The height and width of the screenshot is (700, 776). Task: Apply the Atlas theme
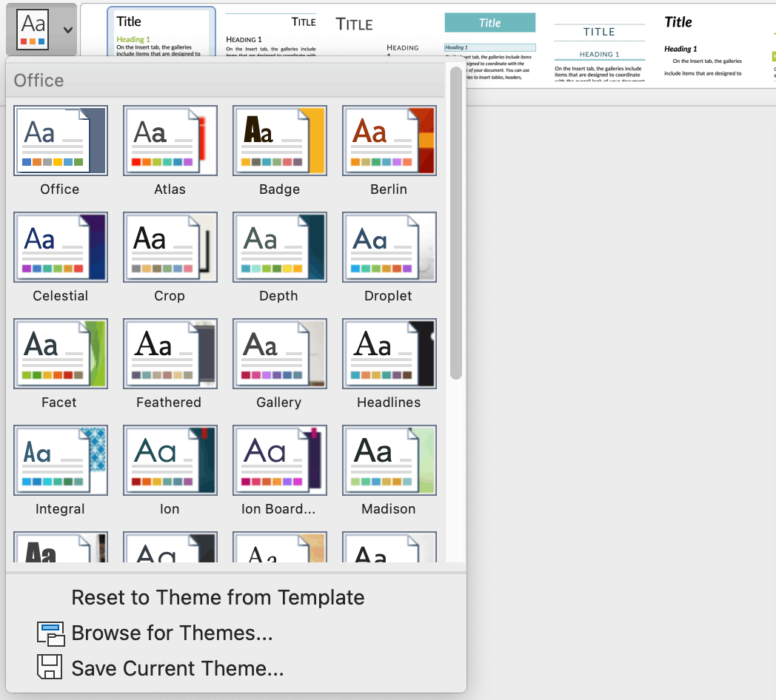pos(170,141)
